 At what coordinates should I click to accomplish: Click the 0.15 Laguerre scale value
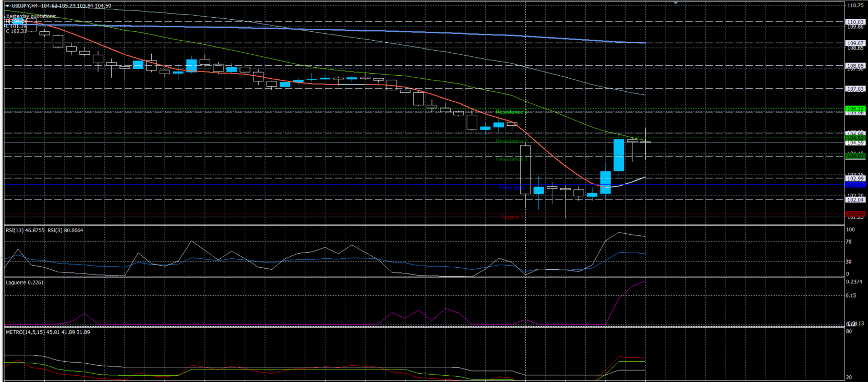coord(851,295)
